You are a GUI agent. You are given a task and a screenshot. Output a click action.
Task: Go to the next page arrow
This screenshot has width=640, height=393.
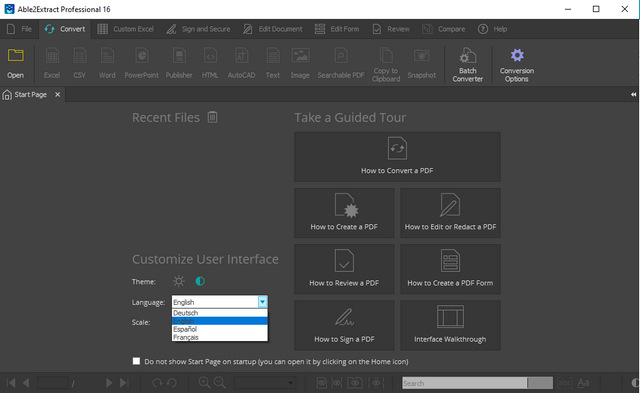109,383
